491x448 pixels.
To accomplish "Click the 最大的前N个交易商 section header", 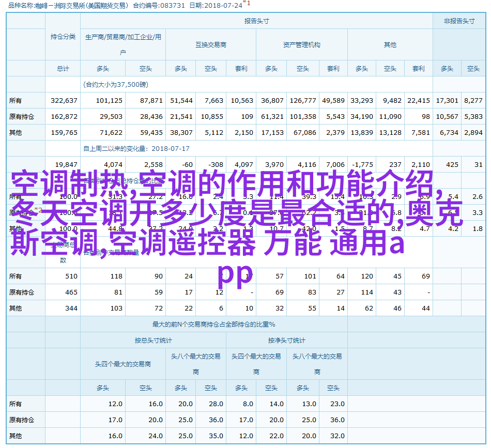I will click(x=213, y=325).
